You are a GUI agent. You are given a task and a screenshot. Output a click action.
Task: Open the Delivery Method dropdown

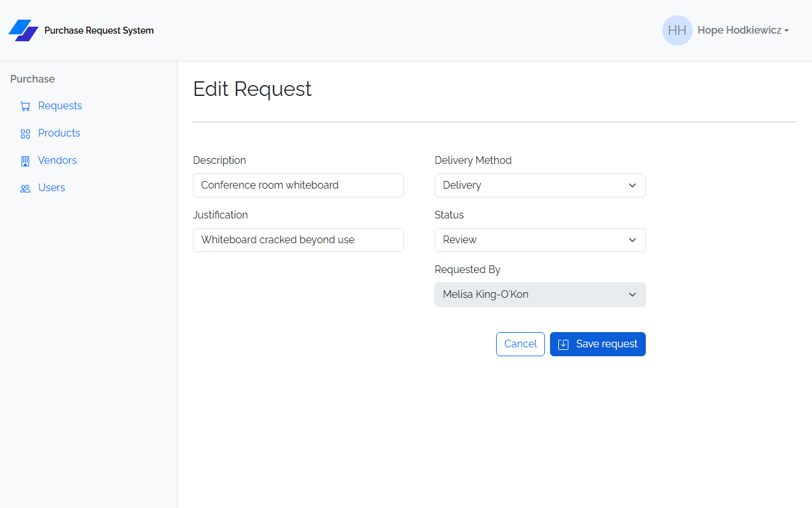[540, 185]
